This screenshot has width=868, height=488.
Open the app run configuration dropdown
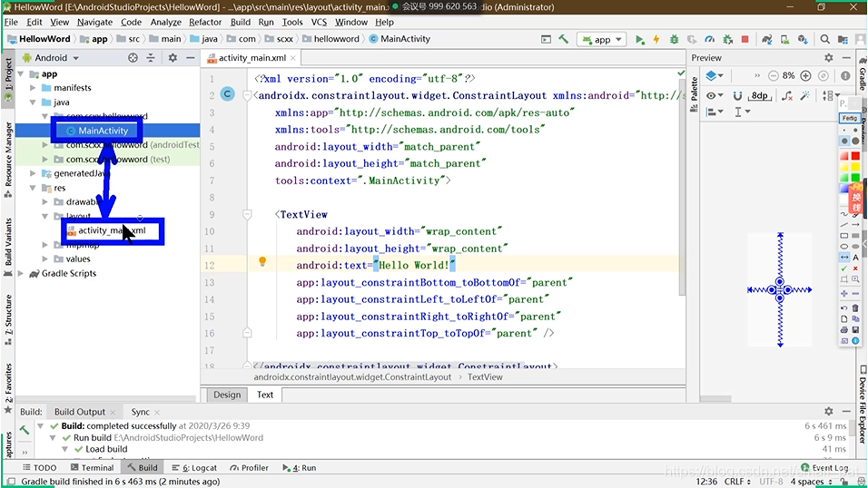click(x=602, y=39)
